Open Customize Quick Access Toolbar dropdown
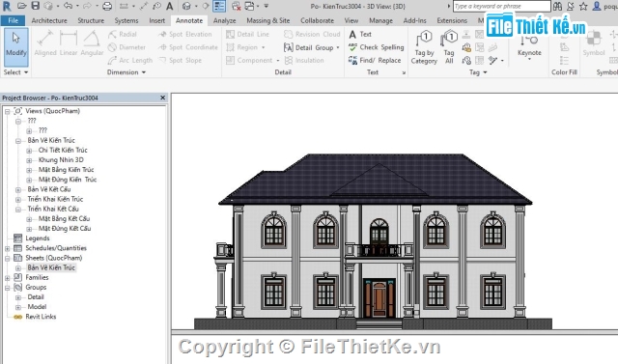Viewport: 618px width, 364px height. 267,6
